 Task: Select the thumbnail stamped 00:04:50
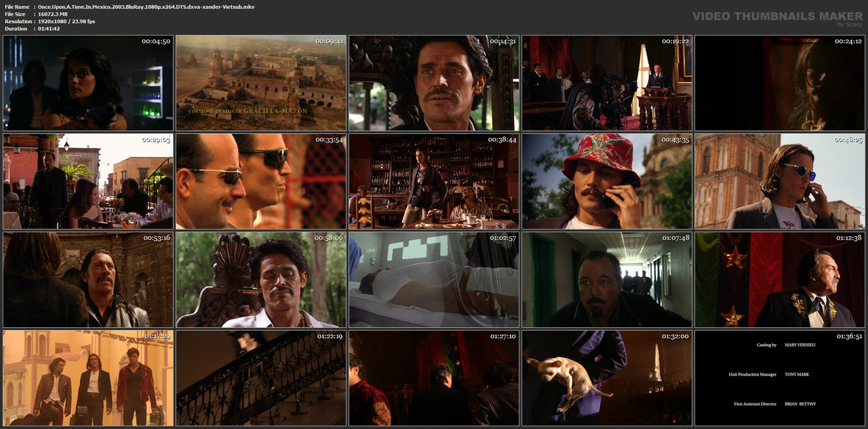point(88,83)
